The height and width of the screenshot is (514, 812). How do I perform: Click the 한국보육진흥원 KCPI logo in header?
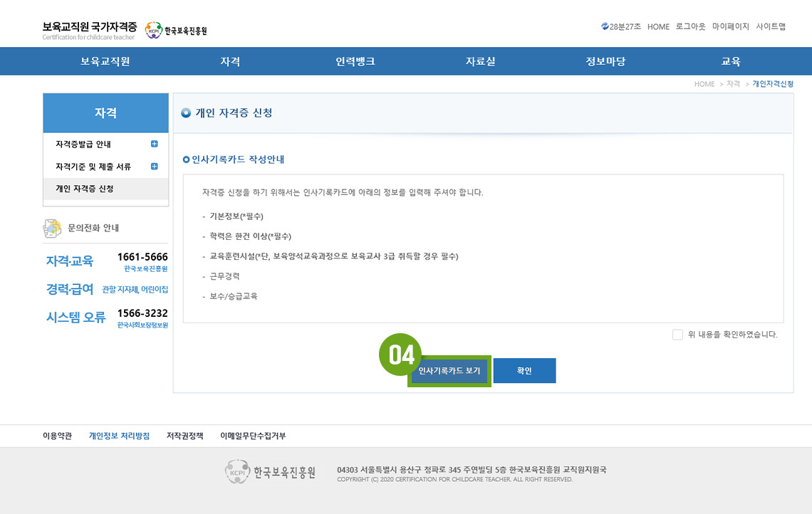tap(175, 31)
